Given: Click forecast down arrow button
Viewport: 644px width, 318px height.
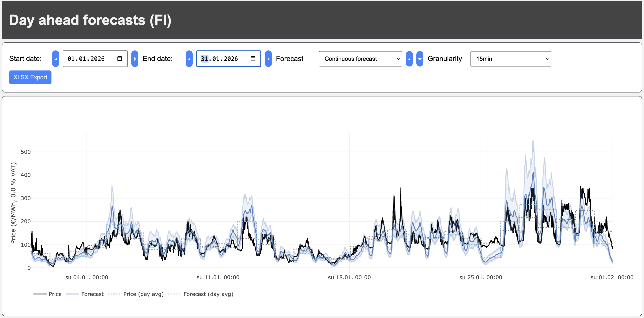Looking at the screenshot, I should pos(420,59).
